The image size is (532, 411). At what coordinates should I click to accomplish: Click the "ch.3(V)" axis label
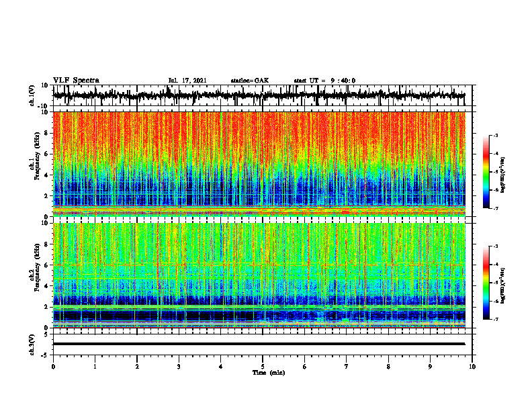point(32,345)
